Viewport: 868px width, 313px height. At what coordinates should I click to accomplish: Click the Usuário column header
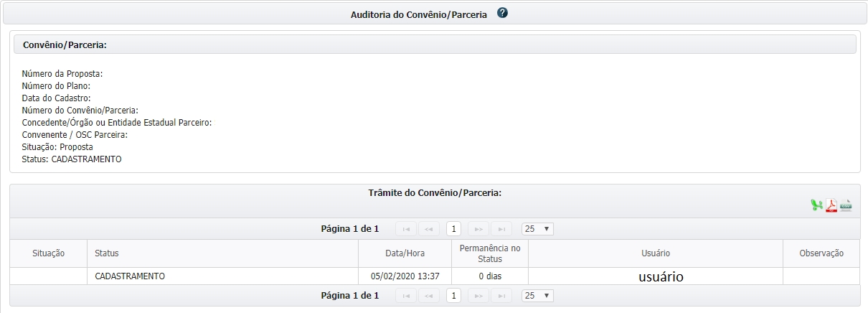pos(655,253)
